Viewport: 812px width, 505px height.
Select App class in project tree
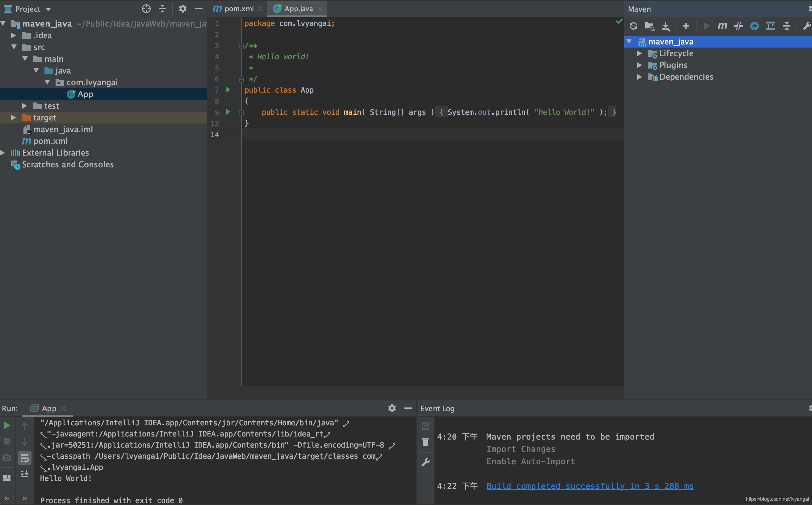(103, 94)
